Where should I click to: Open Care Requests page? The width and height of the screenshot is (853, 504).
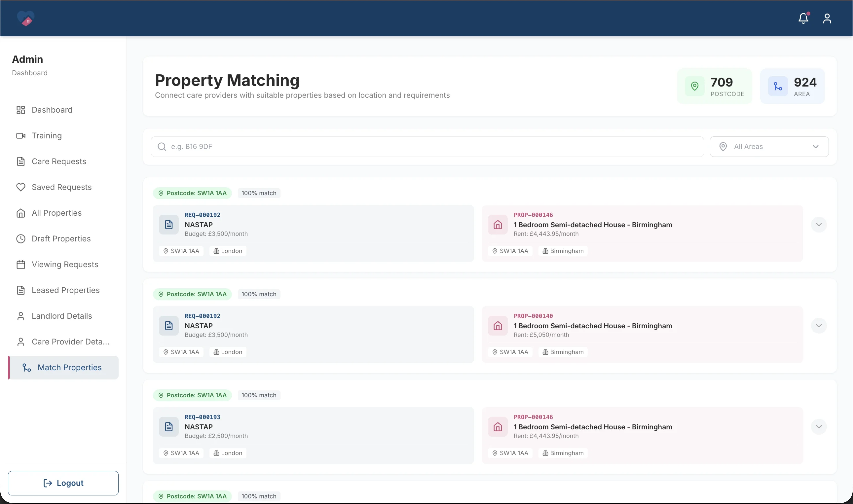click(x=63, y=161)
